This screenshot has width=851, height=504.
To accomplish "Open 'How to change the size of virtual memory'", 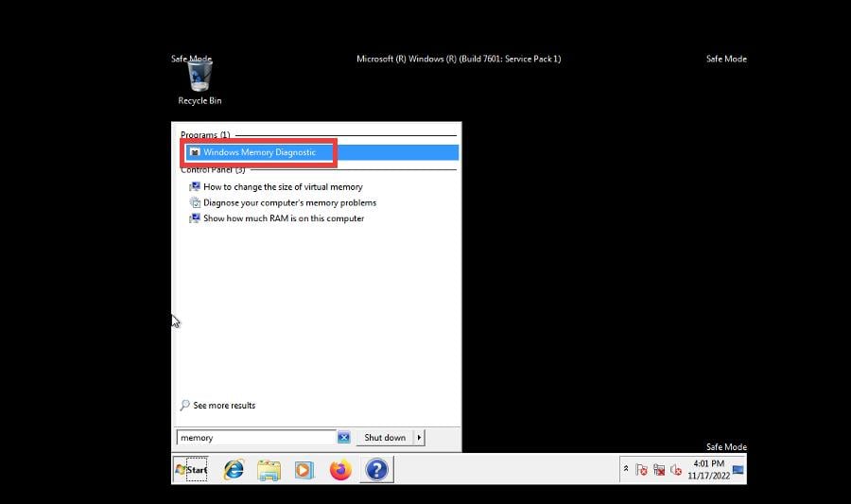I will point(283,186).
